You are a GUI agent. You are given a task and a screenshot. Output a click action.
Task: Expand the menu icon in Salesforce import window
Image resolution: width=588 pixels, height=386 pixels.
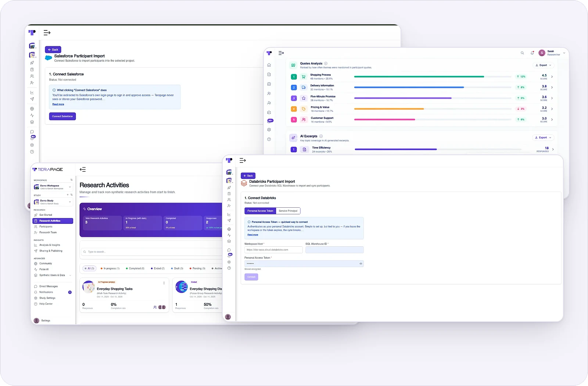47,33
